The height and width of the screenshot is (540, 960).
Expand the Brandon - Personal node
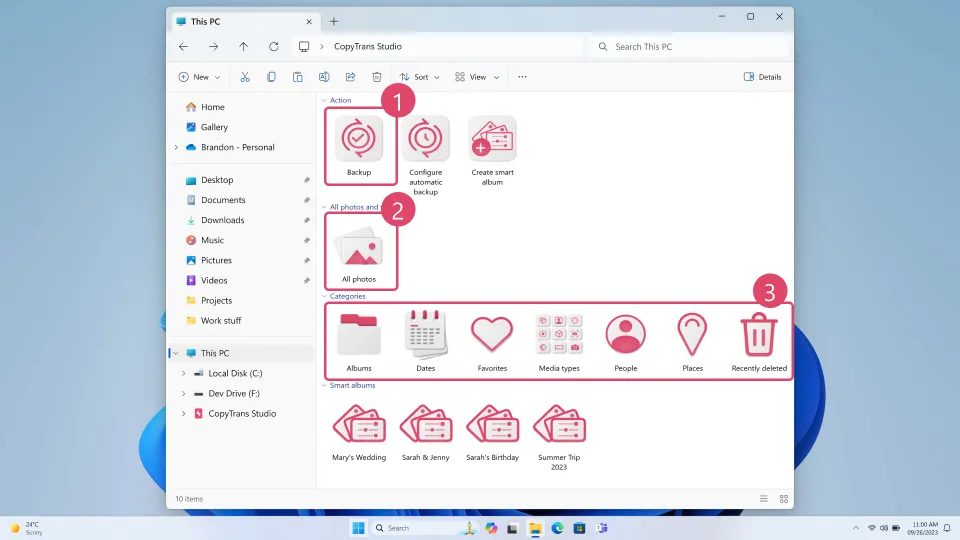(x=176, y=148)
